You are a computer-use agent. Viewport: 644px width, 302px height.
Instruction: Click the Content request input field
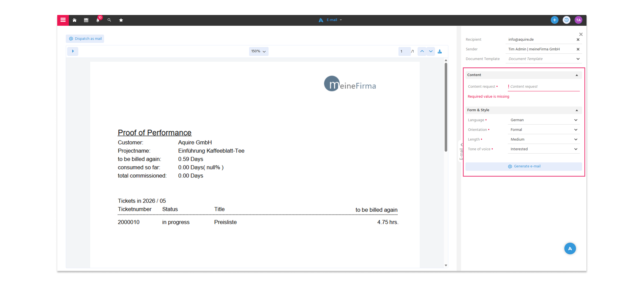544,86
